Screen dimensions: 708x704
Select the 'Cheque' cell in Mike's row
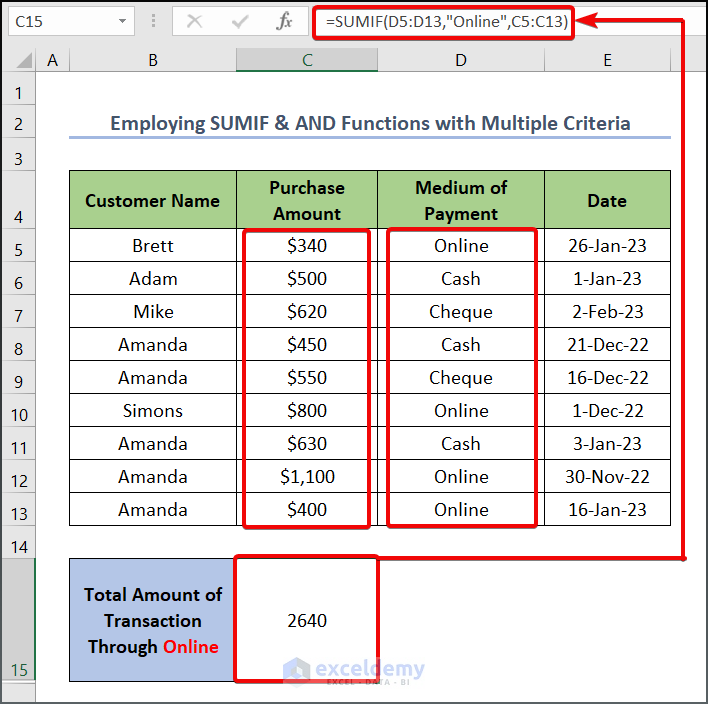[461, 311]
